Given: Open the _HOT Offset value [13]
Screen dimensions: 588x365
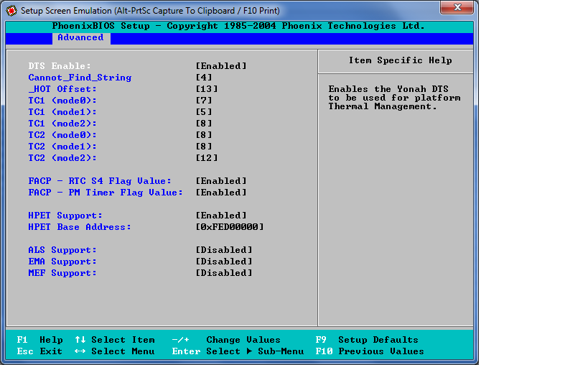Looking at the screenshot, I should click(207, 89).
